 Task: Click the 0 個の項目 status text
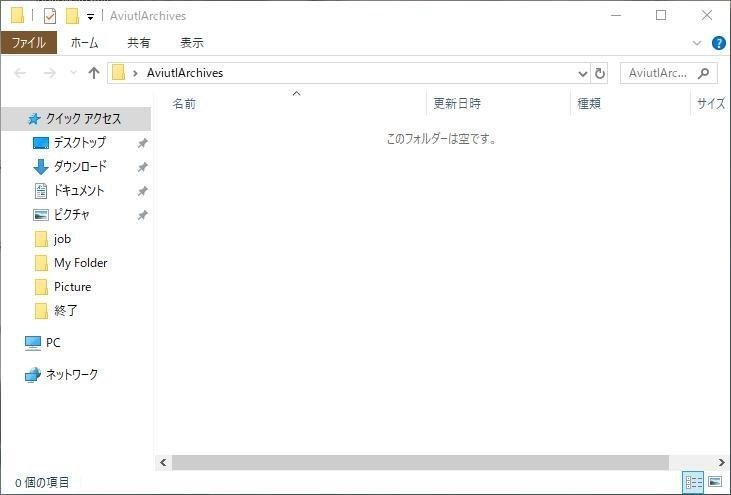click(42, 482)
